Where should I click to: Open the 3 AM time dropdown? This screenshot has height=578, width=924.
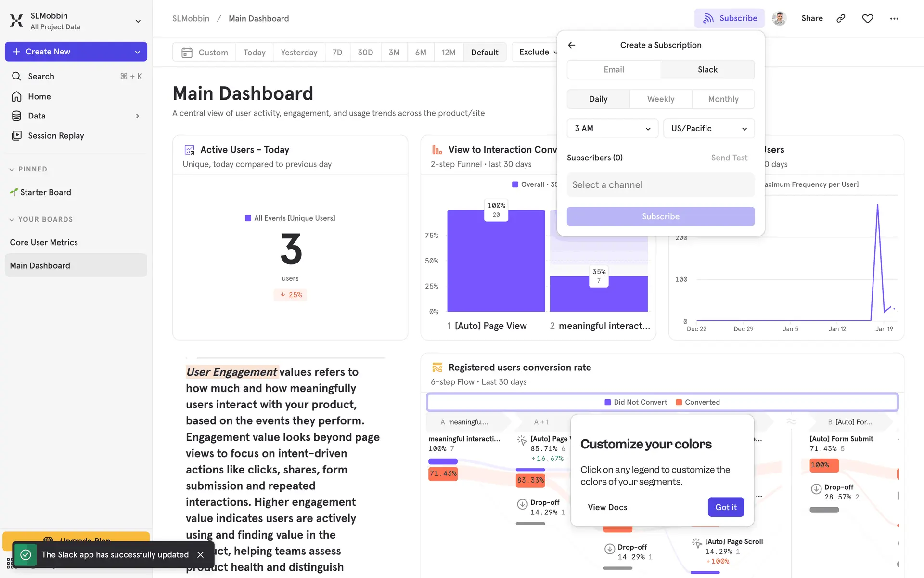pos(612,129)
